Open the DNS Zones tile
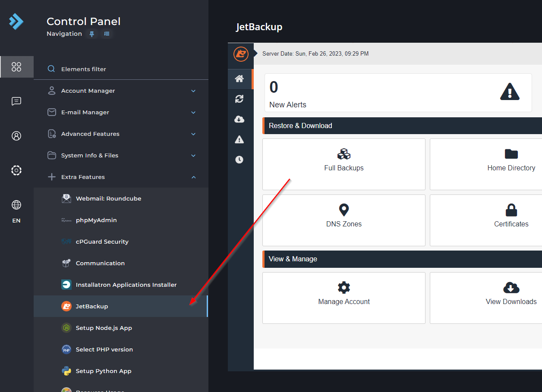 tap(344, 220)
